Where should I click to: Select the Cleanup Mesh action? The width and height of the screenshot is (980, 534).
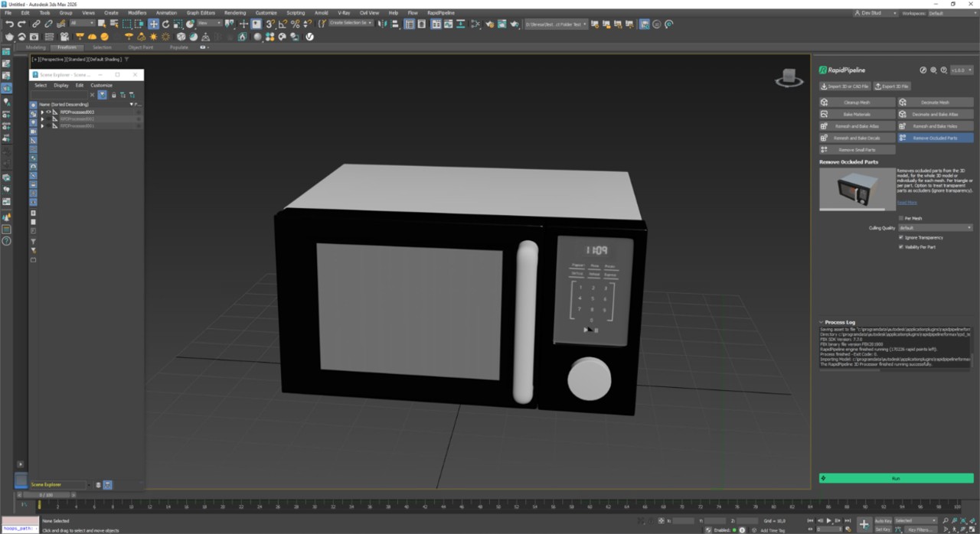tap(857, 103)
